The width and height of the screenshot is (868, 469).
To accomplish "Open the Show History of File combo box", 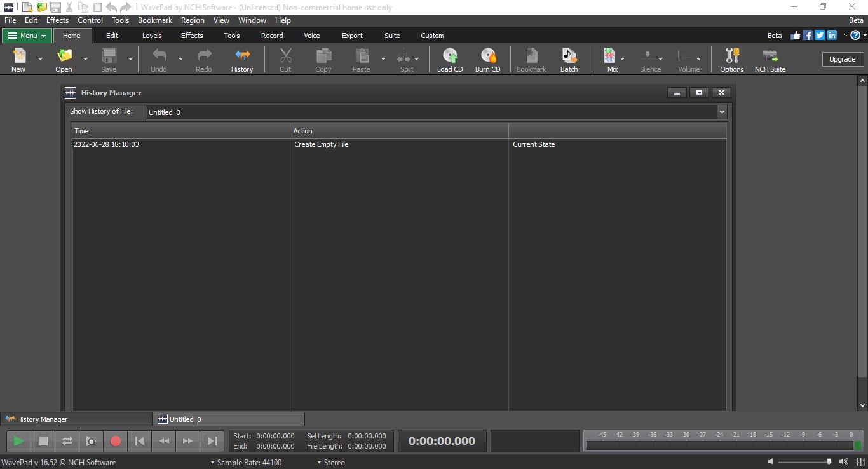I will [x=437, y=112].
